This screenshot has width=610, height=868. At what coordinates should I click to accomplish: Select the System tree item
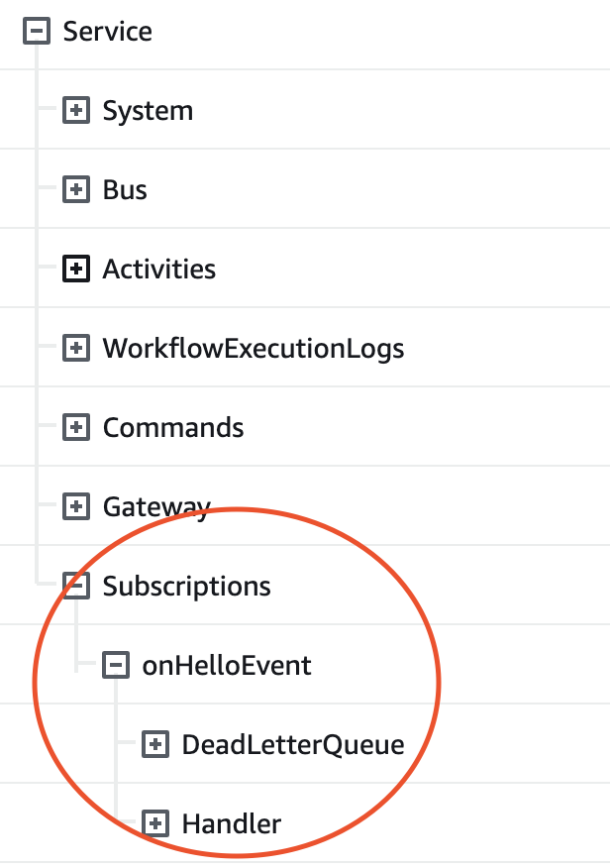pyautogui.click(x=148, y=110)
